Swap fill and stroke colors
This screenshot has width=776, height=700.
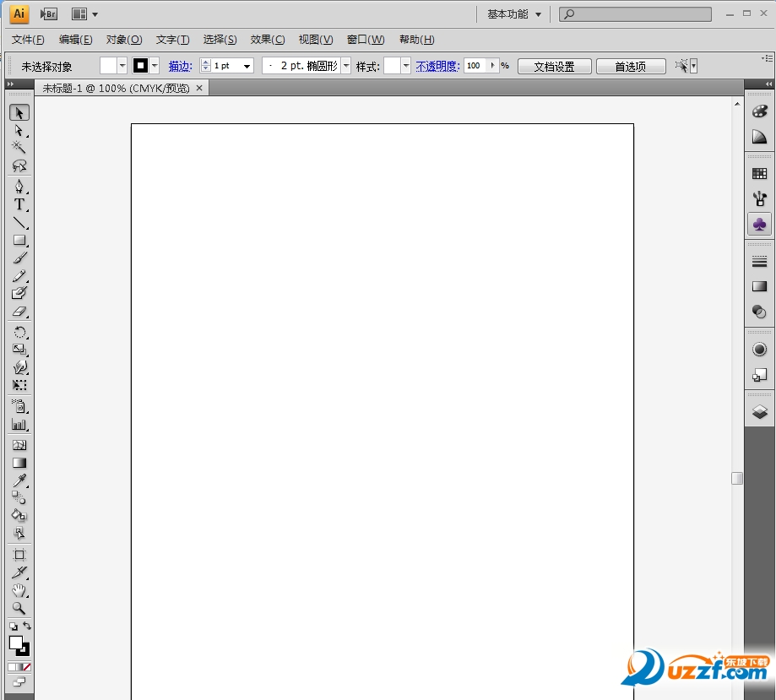(27, 626)
